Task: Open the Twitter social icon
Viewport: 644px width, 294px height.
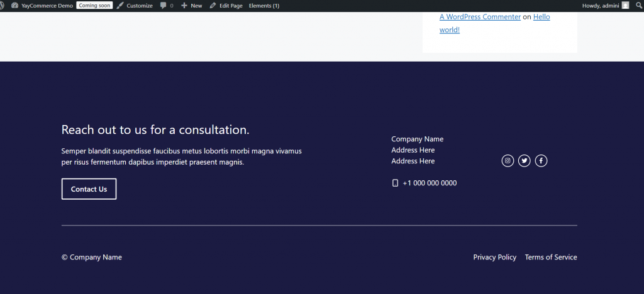Action: coord(524,161)
